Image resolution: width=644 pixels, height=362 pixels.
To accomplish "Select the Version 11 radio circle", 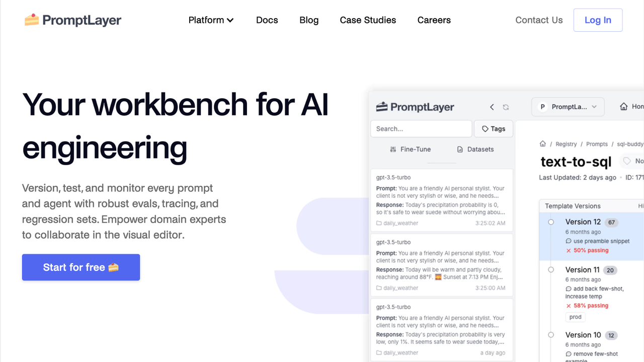I will click(551, 269).
